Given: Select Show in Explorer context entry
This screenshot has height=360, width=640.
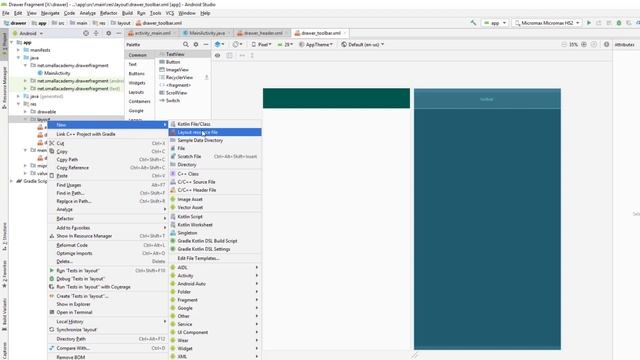Looking at the screenshot, I should point(108,304).
